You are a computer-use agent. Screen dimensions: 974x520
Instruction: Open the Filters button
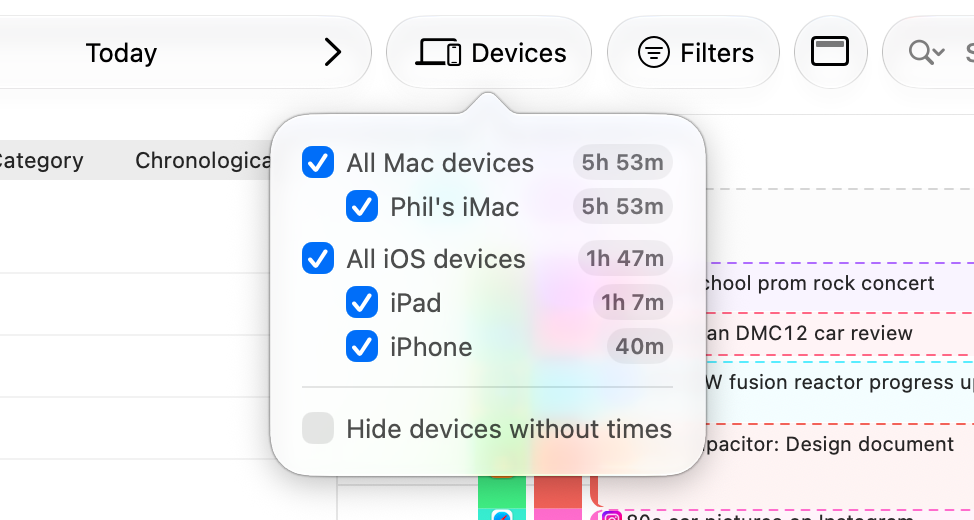[693, 52]
